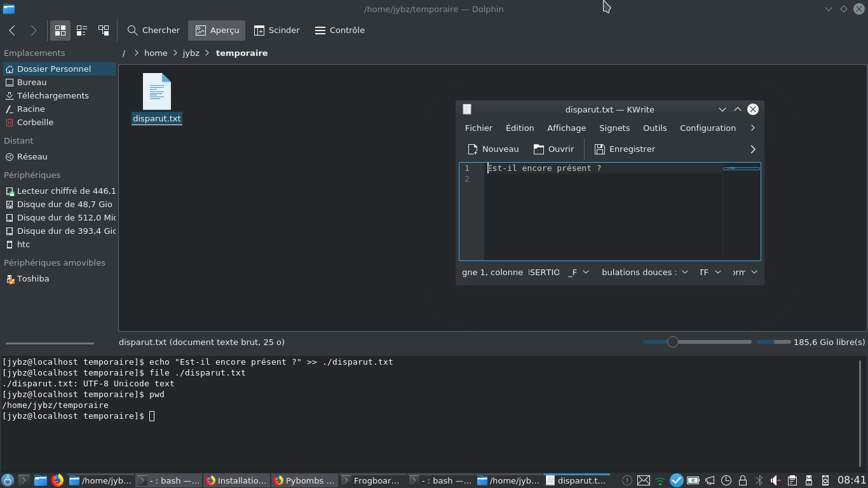868x488 pixels.
Task: Open KWrite encoding UTF dropdown
Action: (710, 272)
